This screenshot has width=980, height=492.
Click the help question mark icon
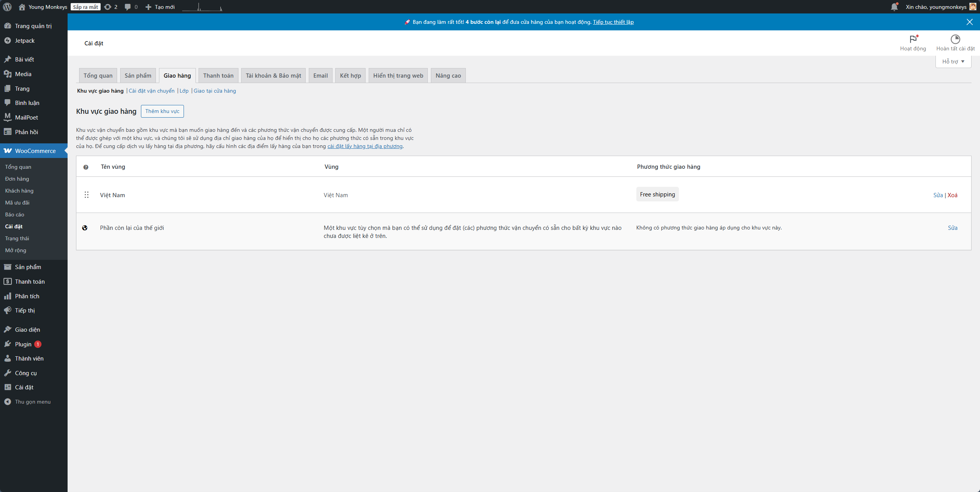tap(86, 167)
